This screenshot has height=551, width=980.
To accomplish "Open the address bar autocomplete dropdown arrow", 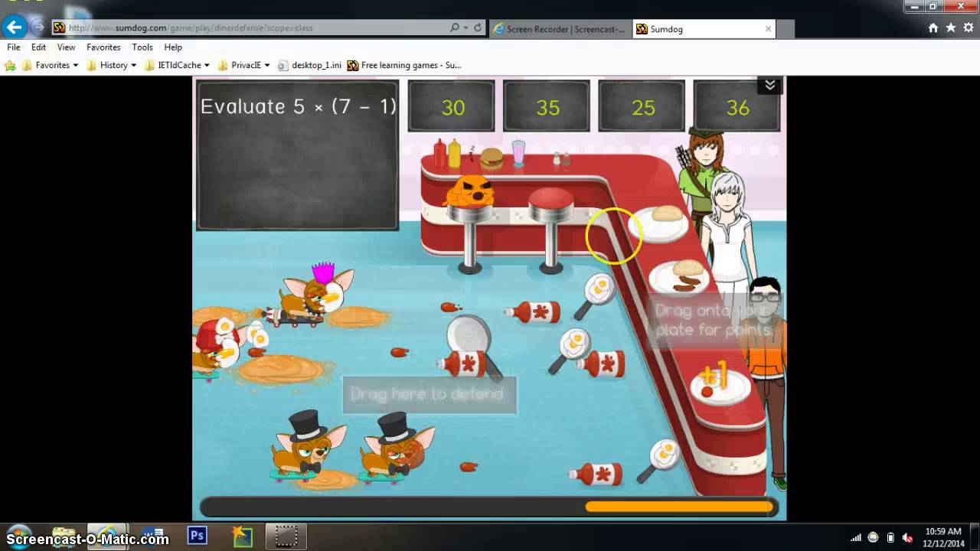I will pos(465,28).
